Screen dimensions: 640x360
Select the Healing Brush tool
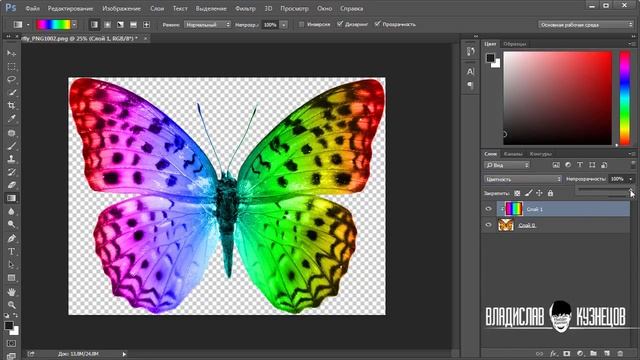point(11,133)
